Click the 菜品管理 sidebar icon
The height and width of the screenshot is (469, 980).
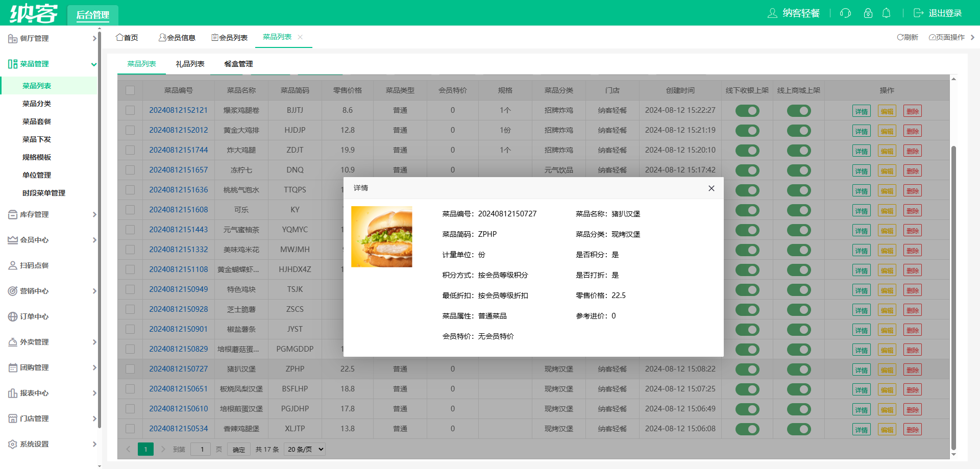[13, 64]
